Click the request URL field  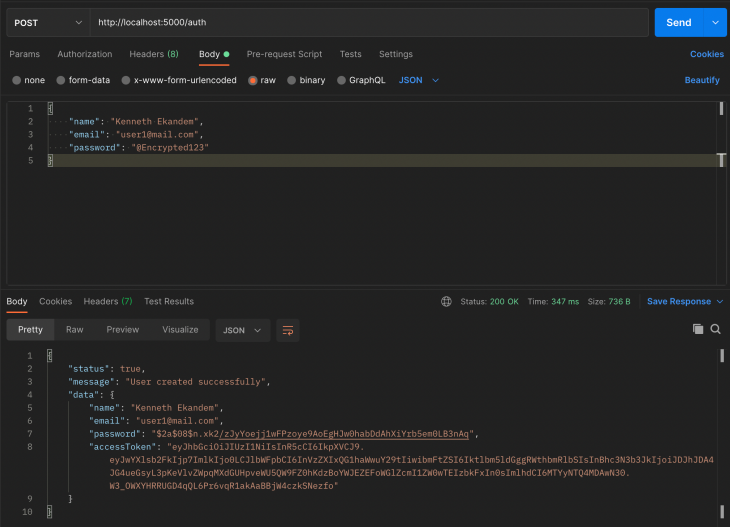tap(369, 22)
